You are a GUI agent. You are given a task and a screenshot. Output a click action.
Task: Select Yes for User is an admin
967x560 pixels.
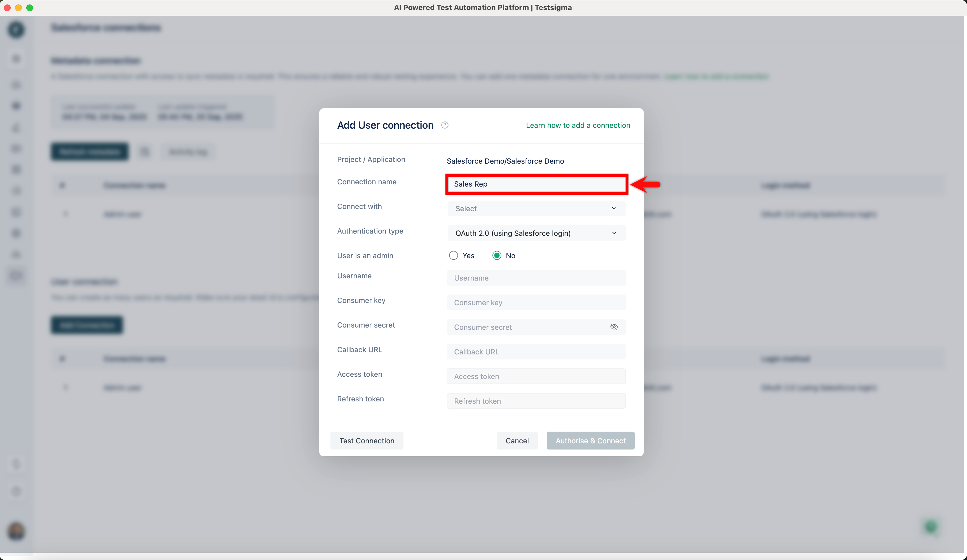(454, 255)
